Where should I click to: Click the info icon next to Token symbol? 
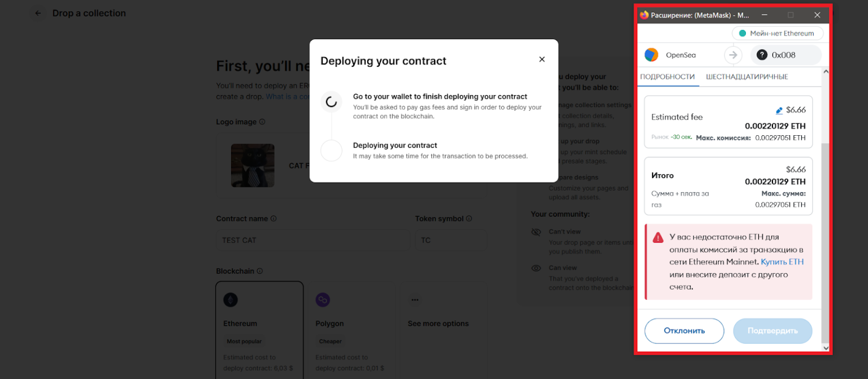click(x=469, y=218)
